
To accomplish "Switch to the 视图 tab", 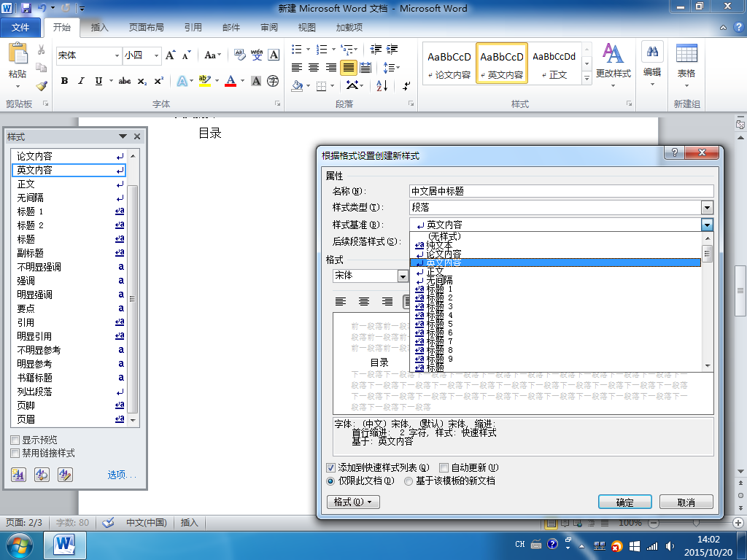I will click(307, 28).
